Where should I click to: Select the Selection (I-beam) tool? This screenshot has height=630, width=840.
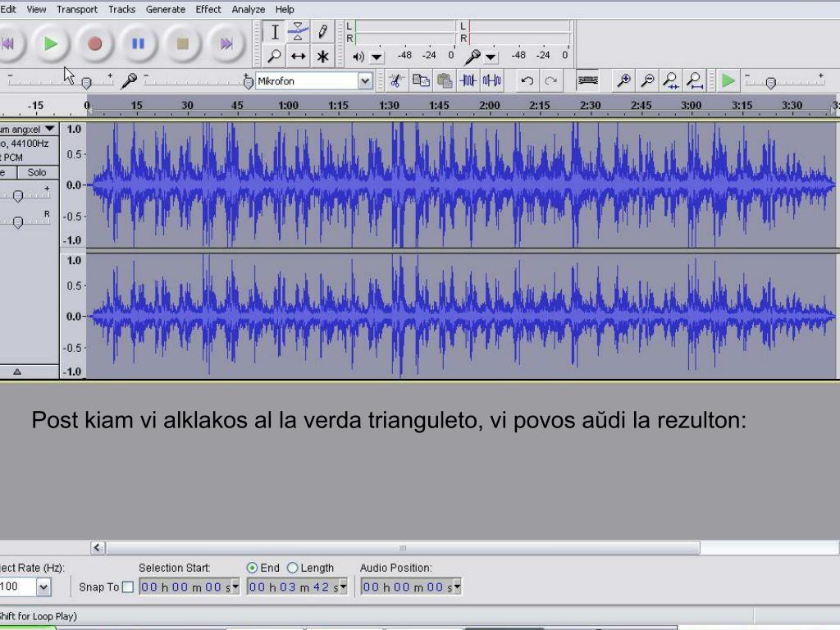(275, 32)
